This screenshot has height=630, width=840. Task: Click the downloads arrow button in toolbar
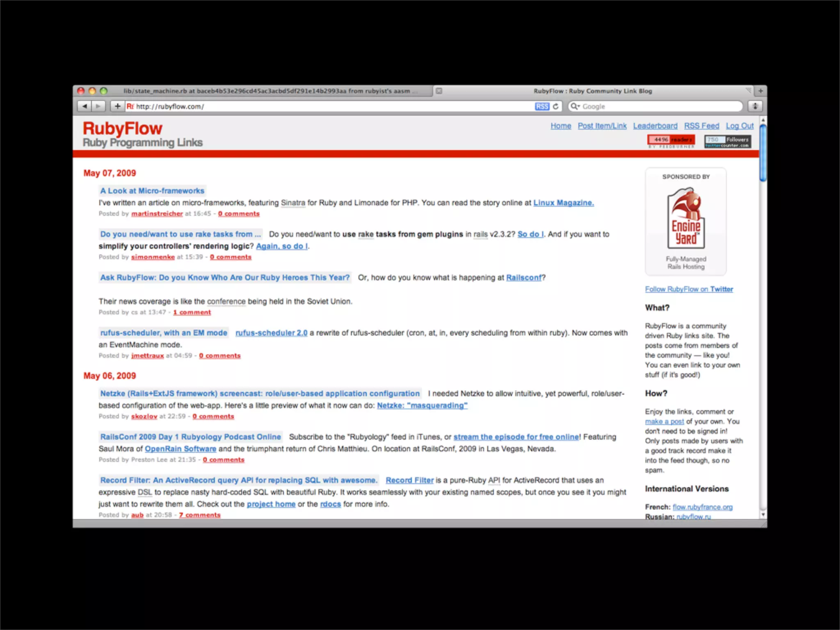(755, 106)
